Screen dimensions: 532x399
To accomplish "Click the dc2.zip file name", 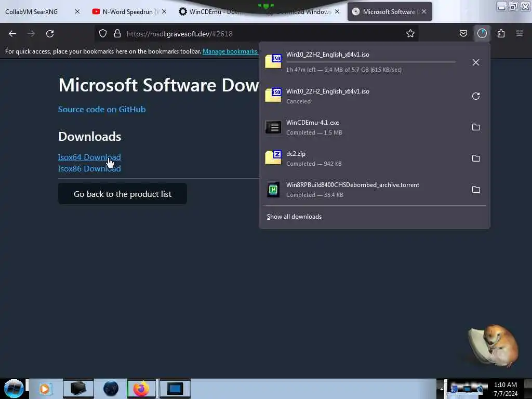I will pyautogui.click(x=296, y=154).
